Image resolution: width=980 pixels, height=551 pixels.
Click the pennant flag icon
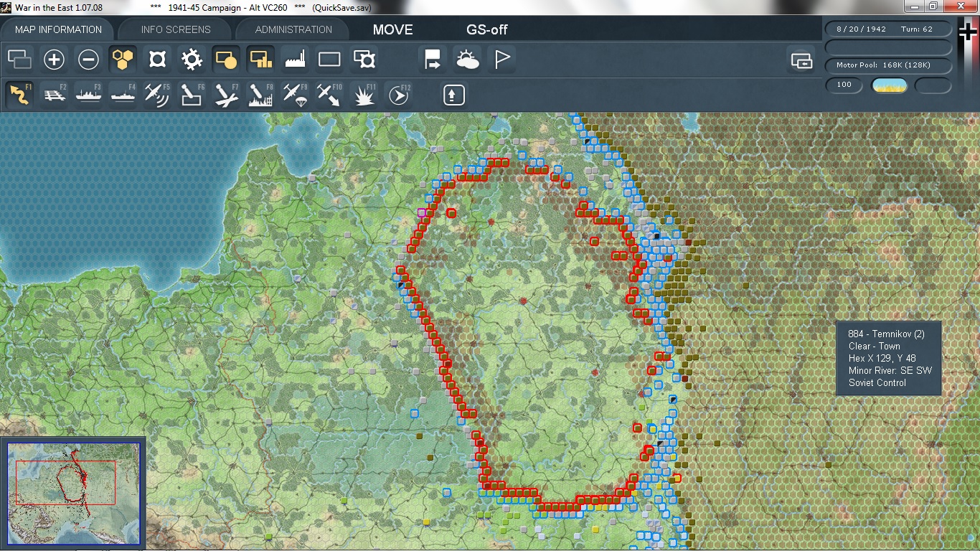click(501, 60)
